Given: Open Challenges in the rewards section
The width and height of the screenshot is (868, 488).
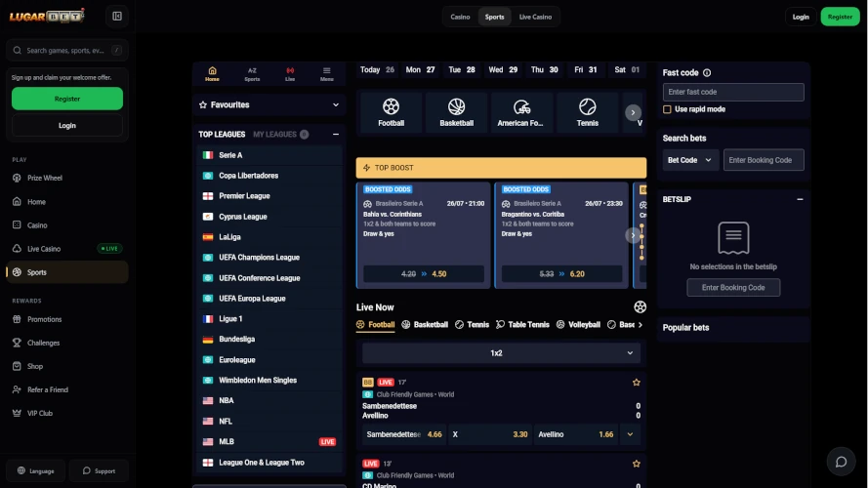Looking at the screenshot, I should click(x=67, y=343).
